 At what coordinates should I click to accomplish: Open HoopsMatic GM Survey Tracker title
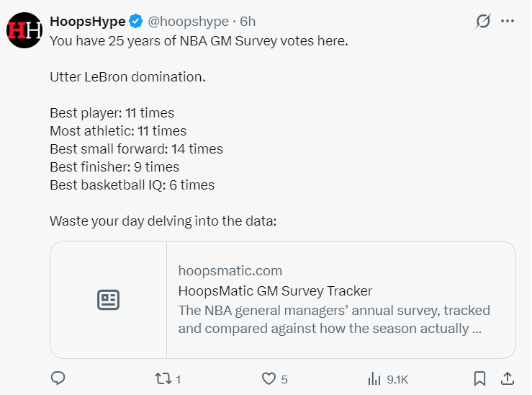(275, 290)
